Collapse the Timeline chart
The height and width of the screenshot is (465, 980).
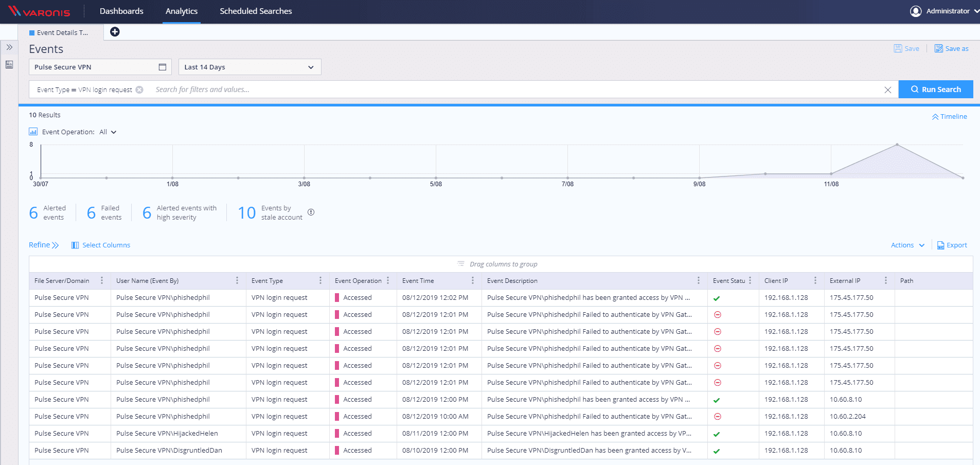[949, 117]
